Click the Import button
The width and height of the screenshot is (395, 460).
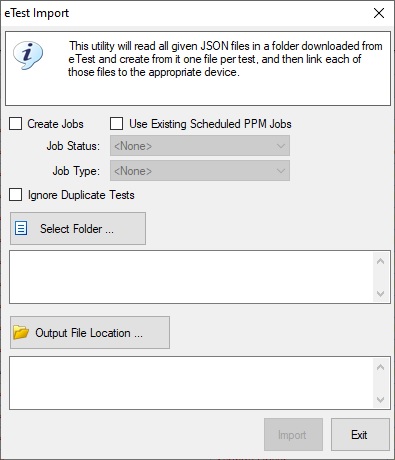tap(293, 435)
